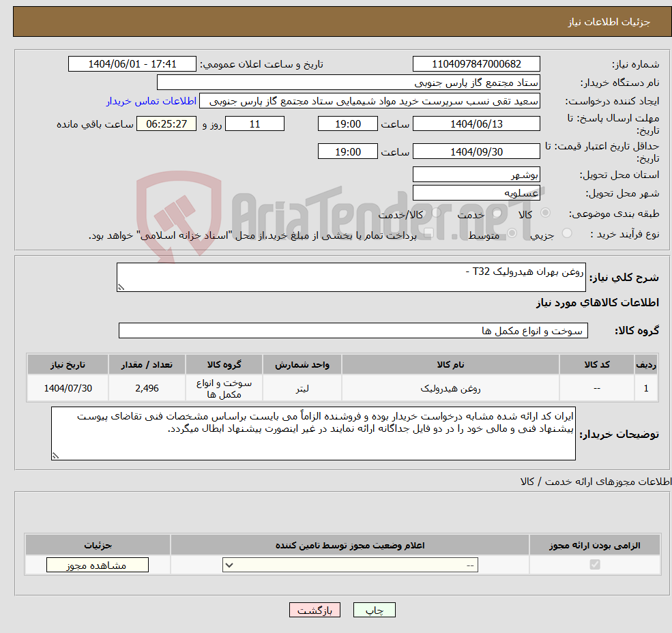Viewport: 672px width, 633px height.
Task: Select the "کالا" classification radio button
Action: [x=546, y=212]
